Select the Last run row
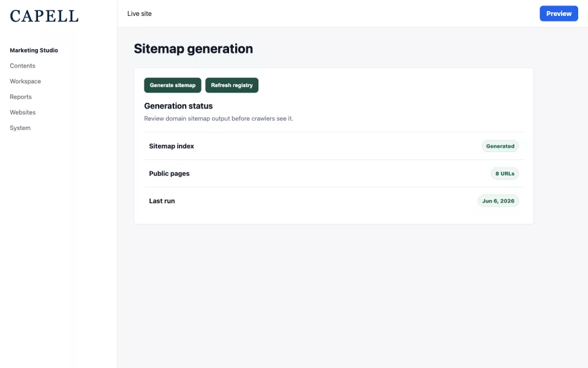The image size is (588, 368). coord(334,201)
